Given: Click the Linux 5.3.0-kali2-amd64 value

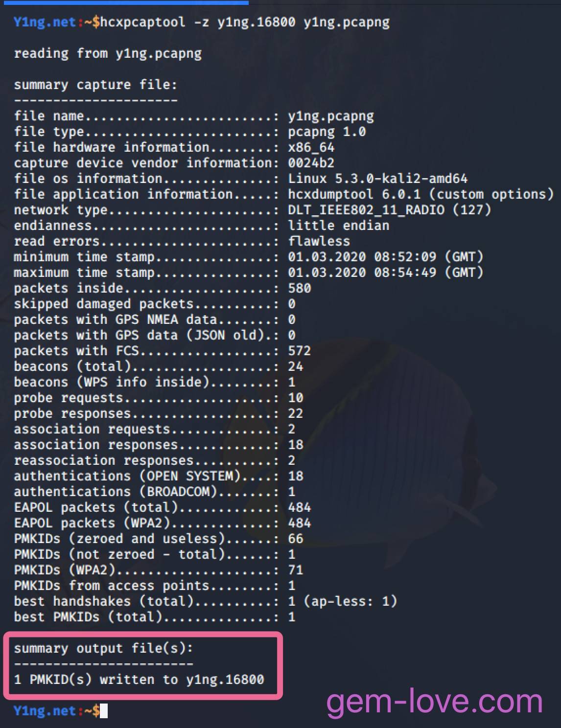Looking at the screenshot, I should point(378,179).
